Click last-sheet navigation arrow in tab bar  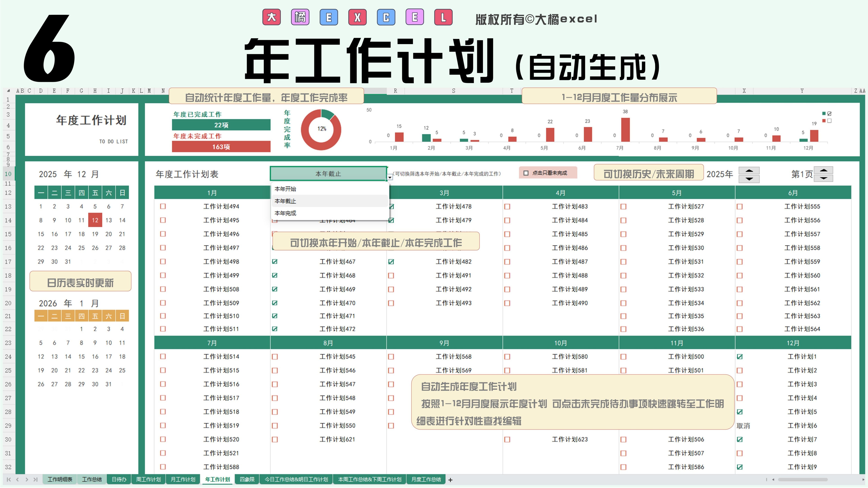click(35, 480)
